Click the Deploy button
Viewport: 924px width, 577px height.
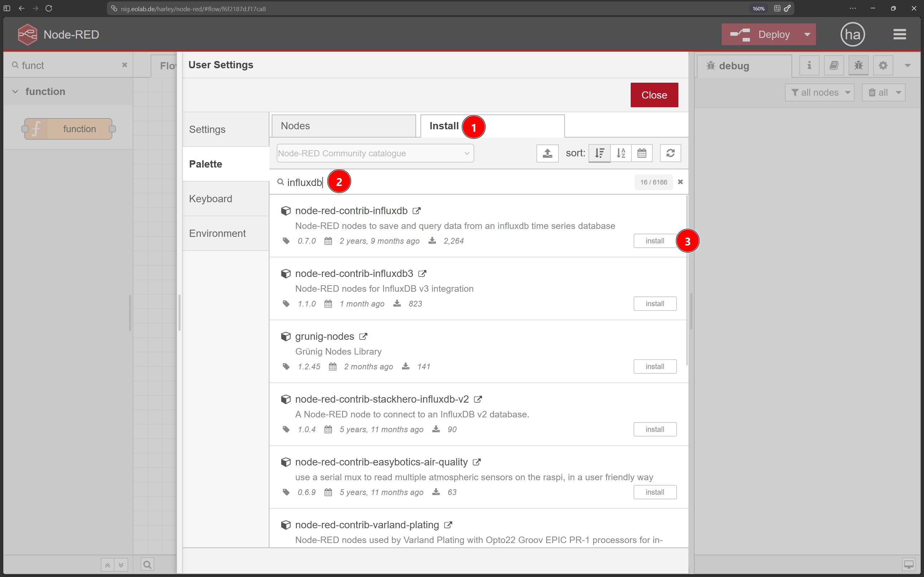(760, 34)
